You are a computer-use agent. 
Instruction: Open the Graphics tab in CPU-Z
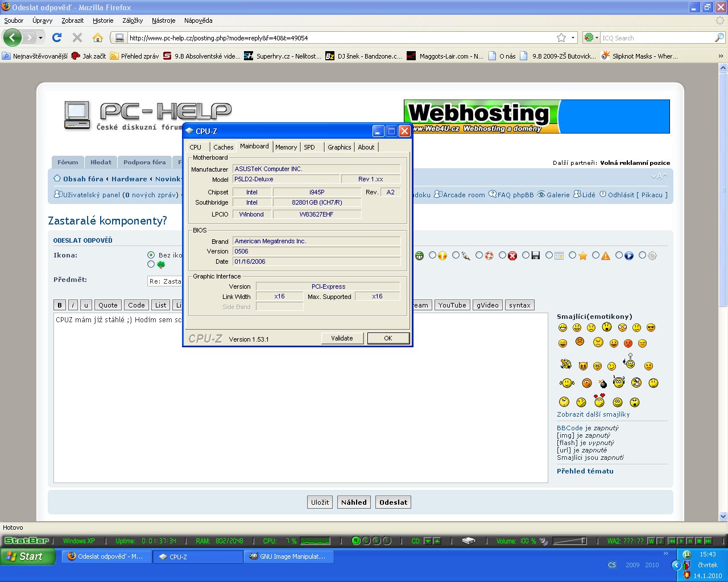pos(340,147)
